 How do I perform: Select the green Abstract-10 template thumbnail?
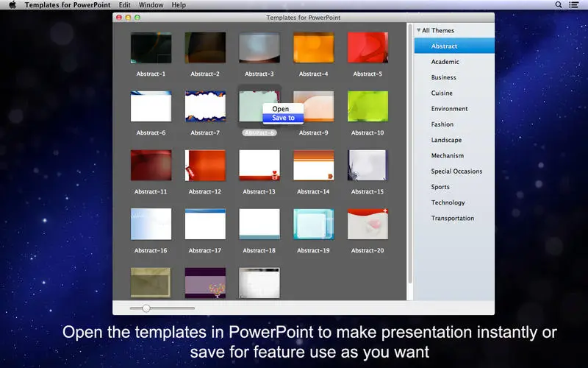(367, 106)
